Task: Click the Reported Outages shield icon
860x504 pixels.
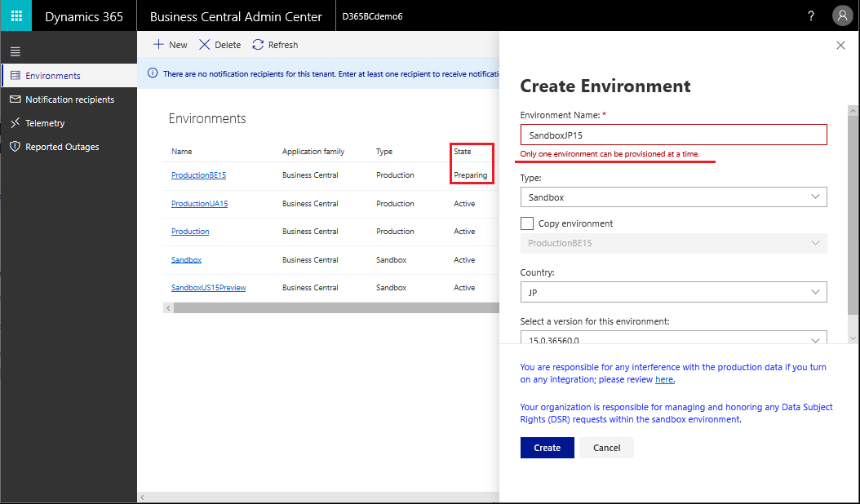Action: click(16, 147)
